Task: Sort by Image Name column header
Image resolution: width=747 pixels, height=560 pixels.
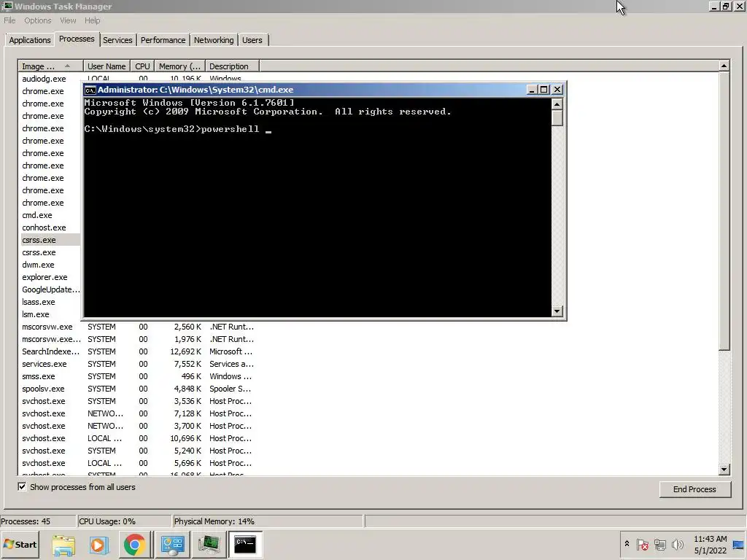Action: (x=51, y=66)
